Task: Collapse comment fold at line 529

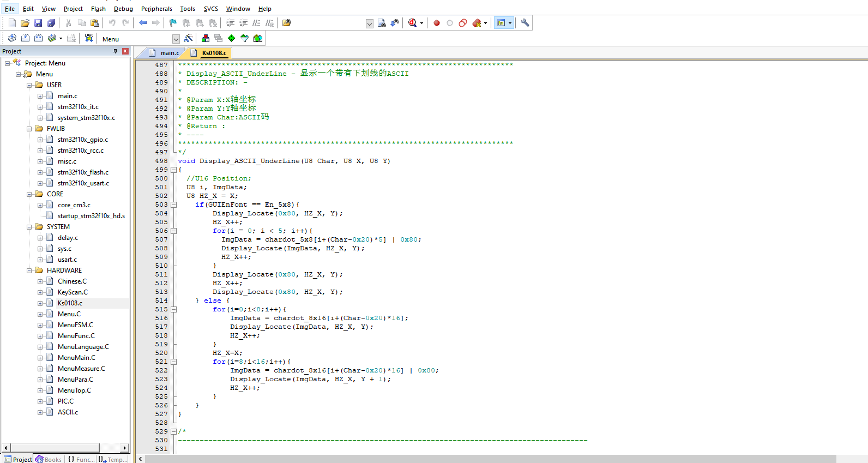Action: point(174,431)
